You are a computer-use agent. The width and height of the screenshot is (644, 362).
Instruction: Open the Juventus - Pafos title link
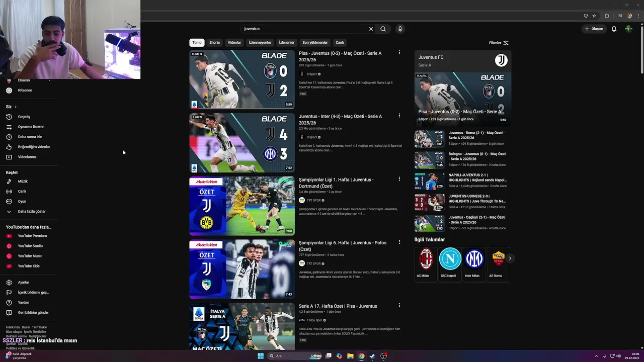343,246
